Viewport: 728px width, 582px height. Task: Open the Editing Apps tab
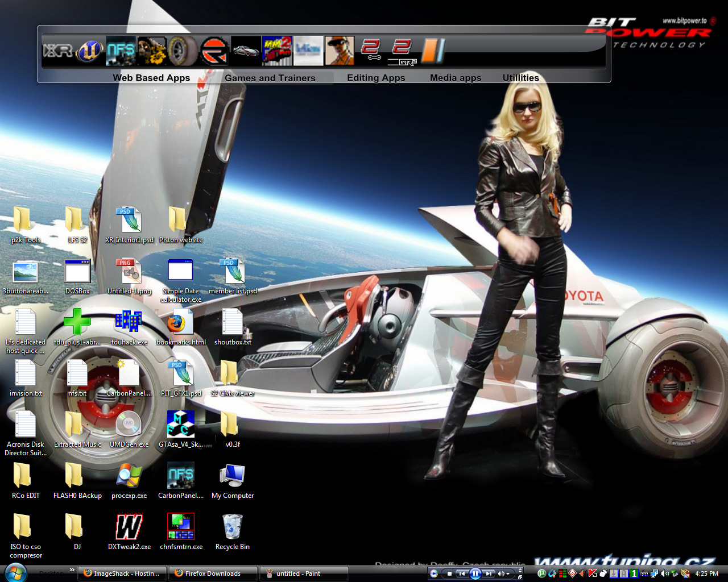pyautogui.click(x=376, y=78)
